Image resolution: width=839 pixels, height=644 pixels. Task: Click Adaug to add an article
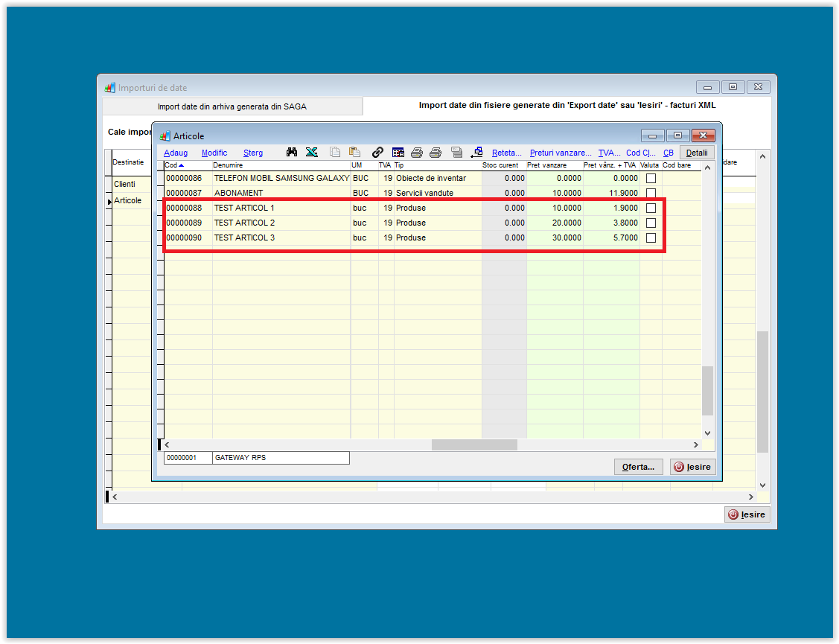(176, 153)
